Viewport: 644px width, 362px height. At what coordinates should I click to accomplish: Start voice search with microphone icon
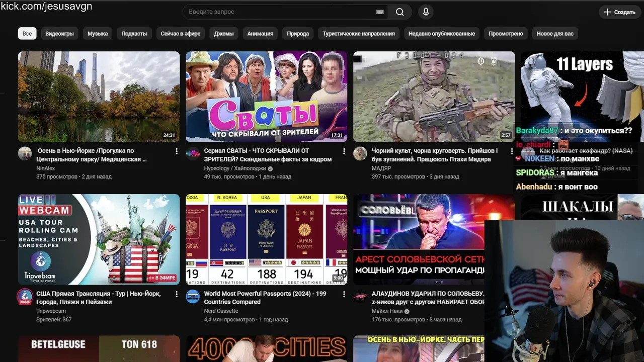426,12
